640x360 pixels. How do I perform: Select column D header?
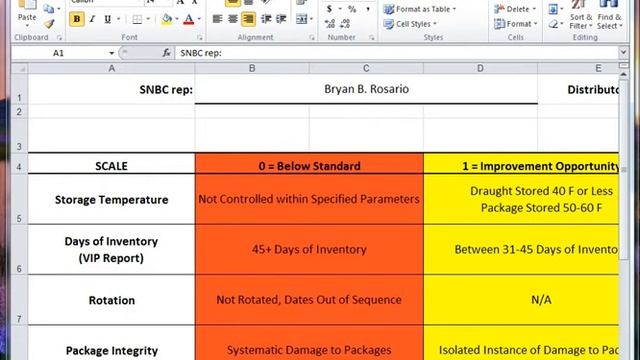pyautogui.click(x=480, y=69)
